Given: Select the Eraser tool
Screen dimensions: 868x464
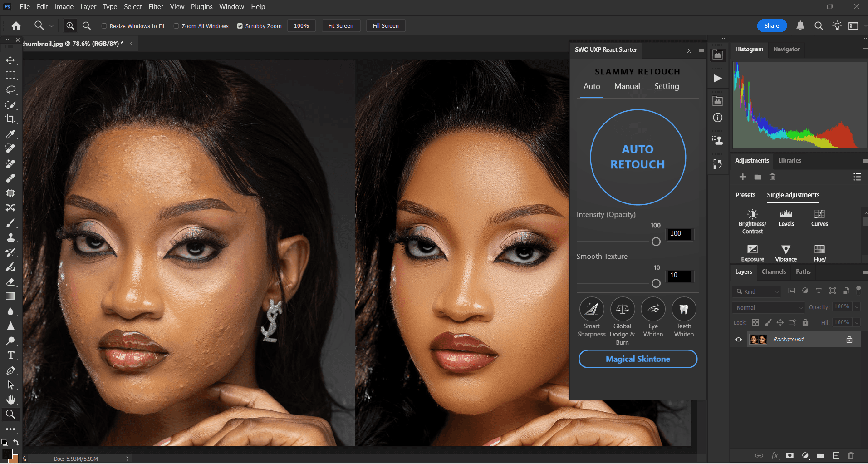Looking at the screenshot, I should pyautogui.click(x=10, y=281).
